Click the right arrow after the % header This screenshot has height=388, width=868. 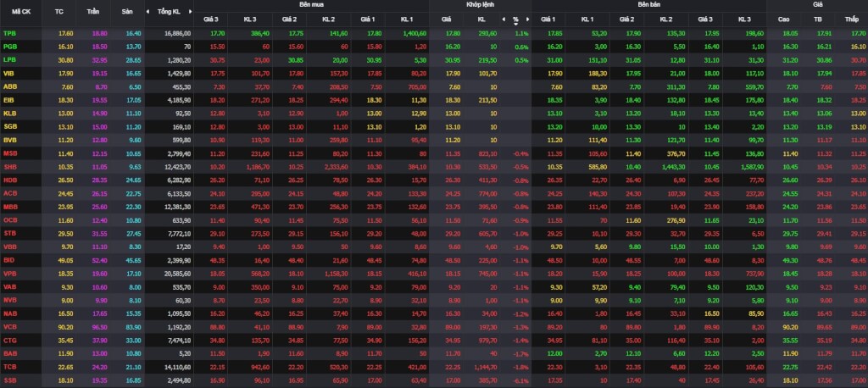coord(527,19)
